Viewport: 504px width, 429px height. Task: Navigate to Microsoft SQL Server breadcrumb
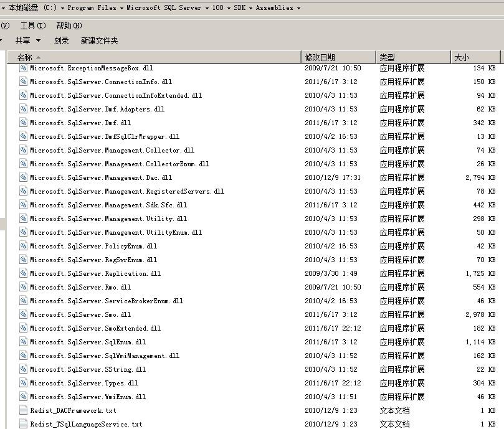[164, 7]
